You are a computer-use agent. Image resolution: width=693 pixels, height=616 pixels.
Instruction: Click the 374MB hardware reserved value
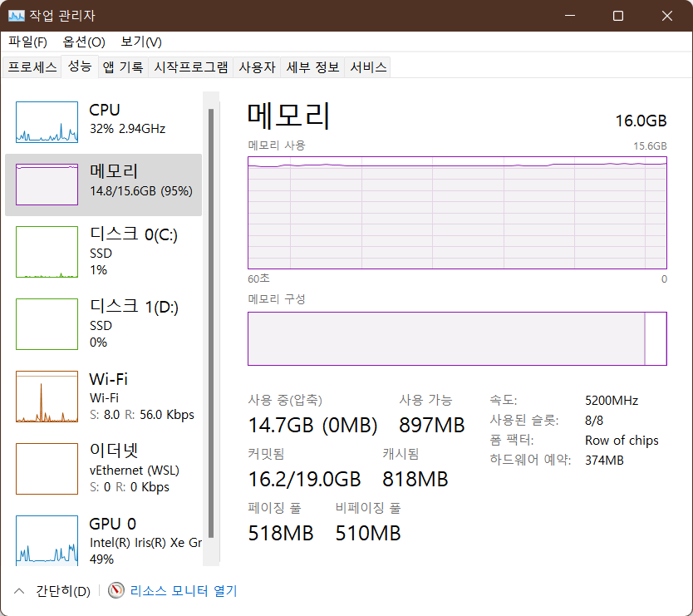pyautogui.click(x=604, y=461)
